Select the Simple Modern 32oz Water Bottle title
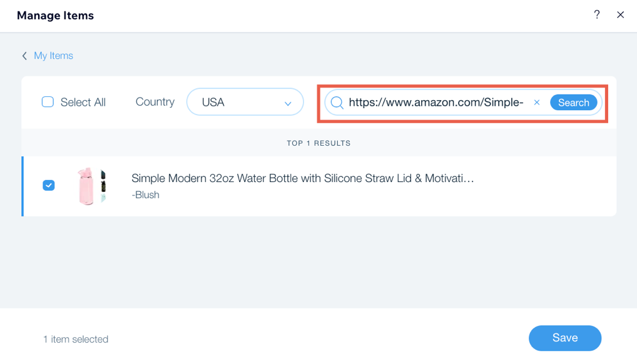Viewport: 637px width, 364px height. pyautogui.click(x=303, y=178)
